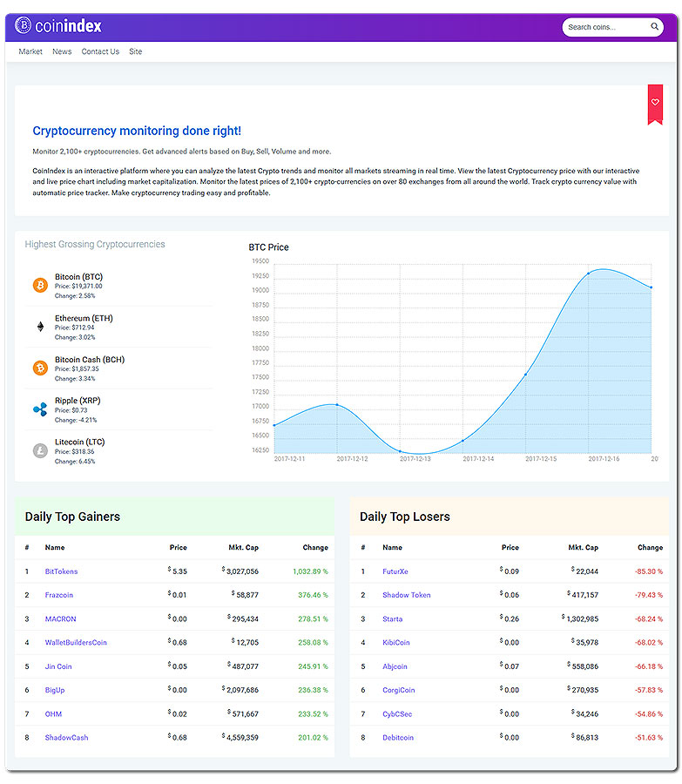Open the Site menu item
Image resolution: width=682 pixels, height=784 pixels.
[136, 51]
